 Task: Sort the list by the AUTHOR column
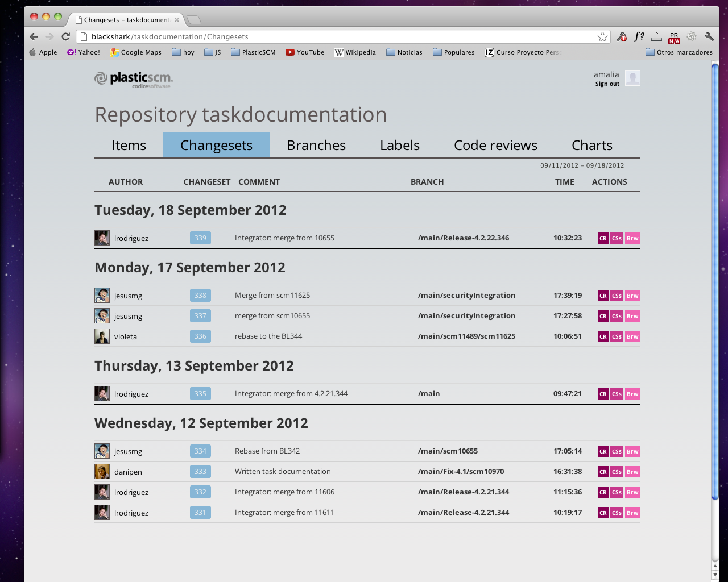126,182
